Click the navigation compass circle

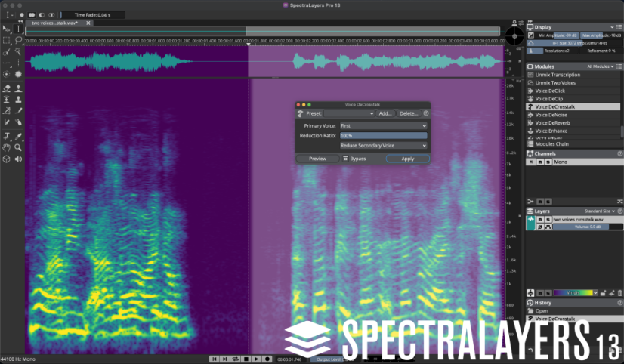[x=514, y=36]
